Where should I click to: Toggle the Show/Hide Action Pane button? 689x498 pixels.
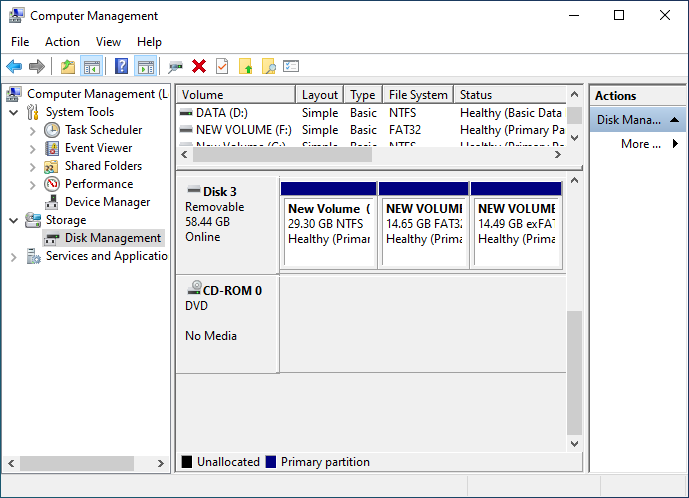[145, 66]
